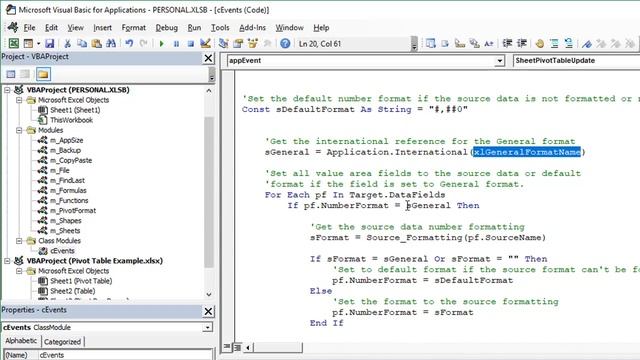Image resolution: width=640 pixels, height=360 pixels.
Task: Click the Project tree scrollbar down arrow
Action: click(x=209, y=294)
